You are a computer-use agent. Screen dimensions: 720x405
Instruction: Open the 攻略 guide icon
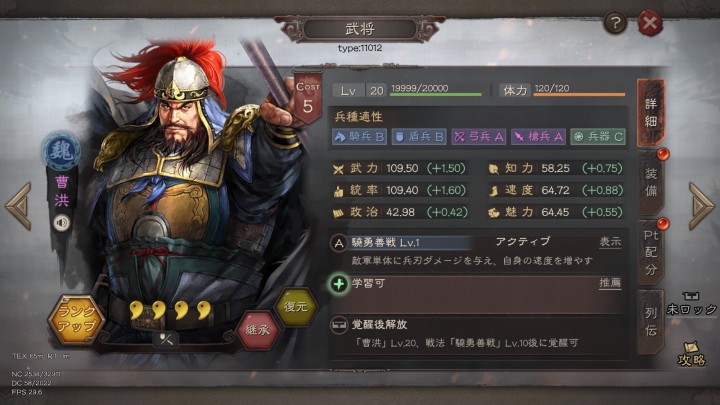point(691,354)
